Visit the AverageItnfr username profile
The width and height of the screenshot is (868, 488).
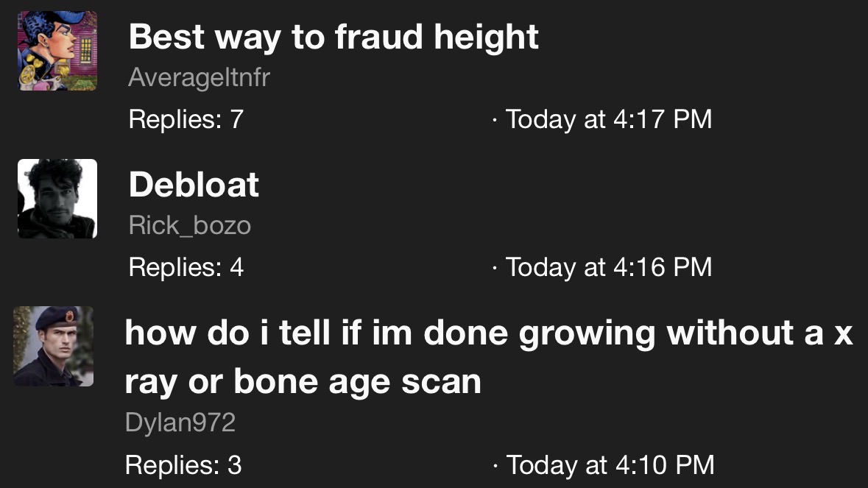(199, 77)
